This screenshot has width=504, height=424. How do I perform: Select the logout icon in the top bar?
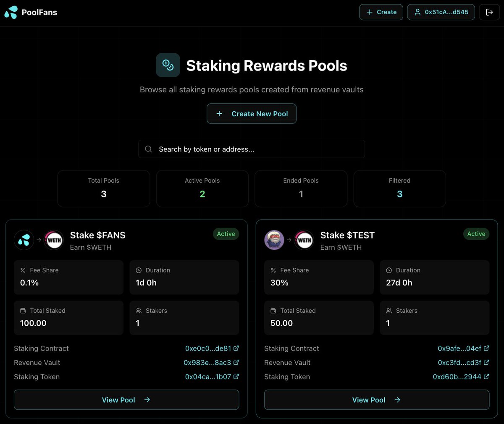pyautogui.click(x=489, y=12)
